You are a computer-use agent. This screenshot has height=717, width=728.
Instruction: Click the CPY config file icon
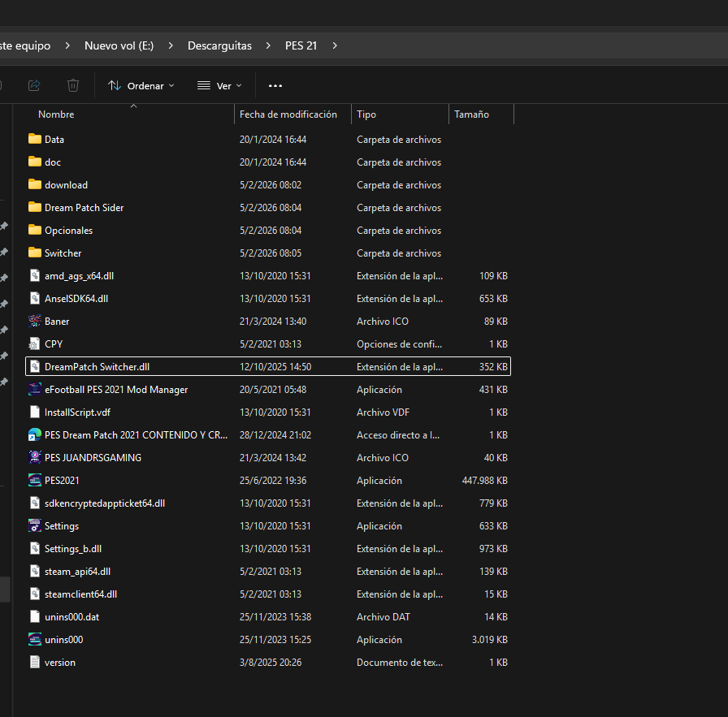pyautogui.click(x=34, y=343)
